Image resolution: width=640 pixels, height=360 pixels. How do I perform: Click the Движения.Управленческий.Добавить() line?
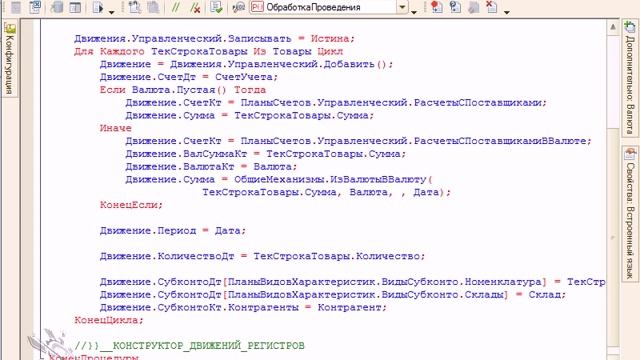pos(247,64)
